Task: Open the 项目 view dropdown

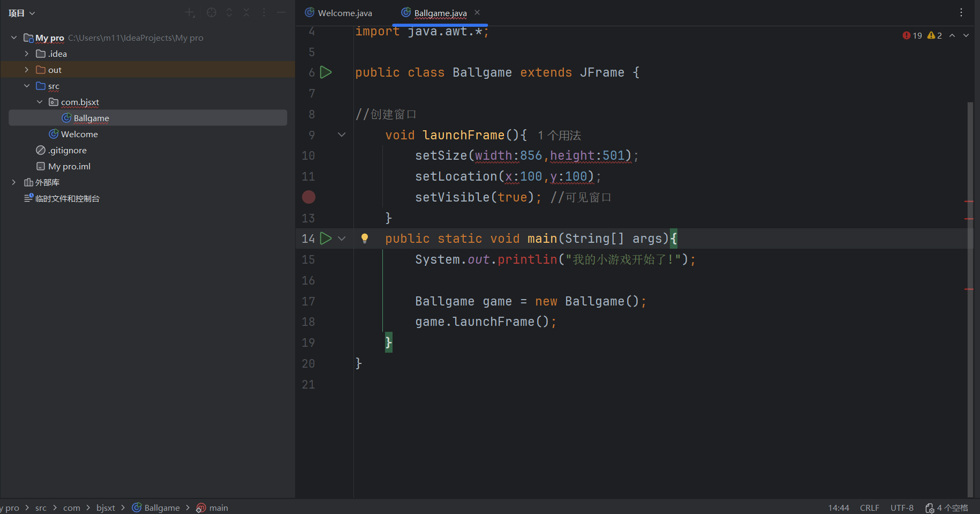Action: click(x=21, y=13)
